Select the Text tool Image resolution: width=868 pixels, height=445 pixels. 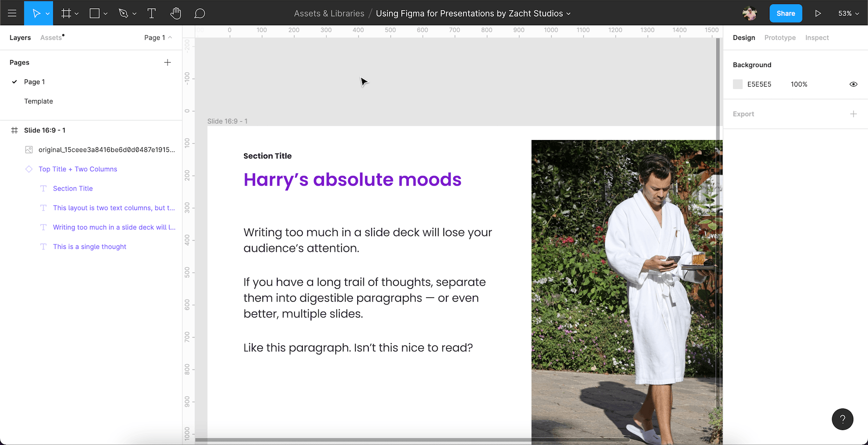(152, 13)
